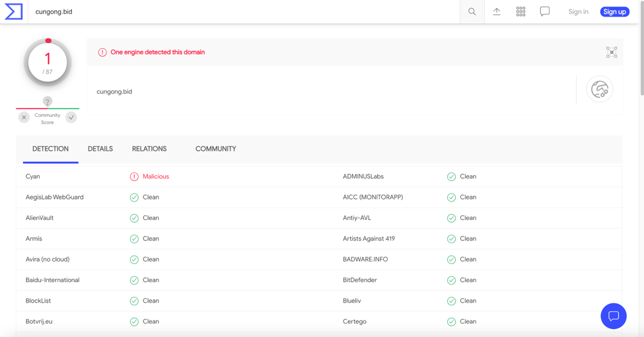Switch to the DETAILS tab

[100, 149]
